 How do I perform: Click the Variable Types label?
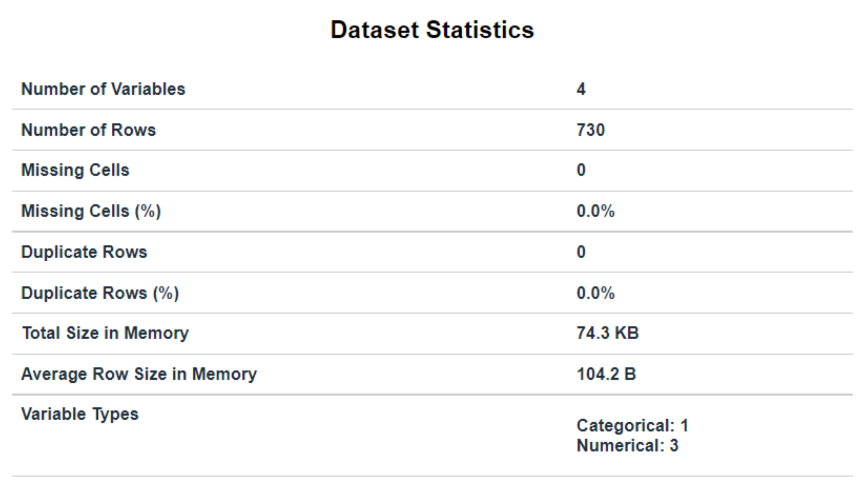(x=80, y=414)
